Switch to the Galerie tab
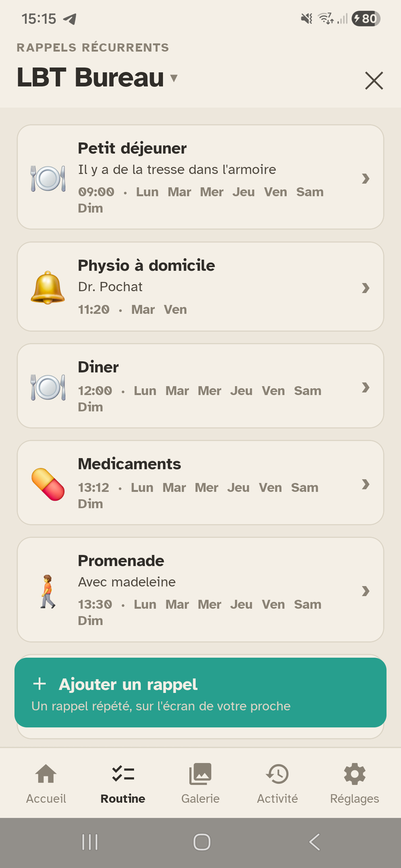The image size is (401, 868). pyautogui.click(x=200, y=783)
